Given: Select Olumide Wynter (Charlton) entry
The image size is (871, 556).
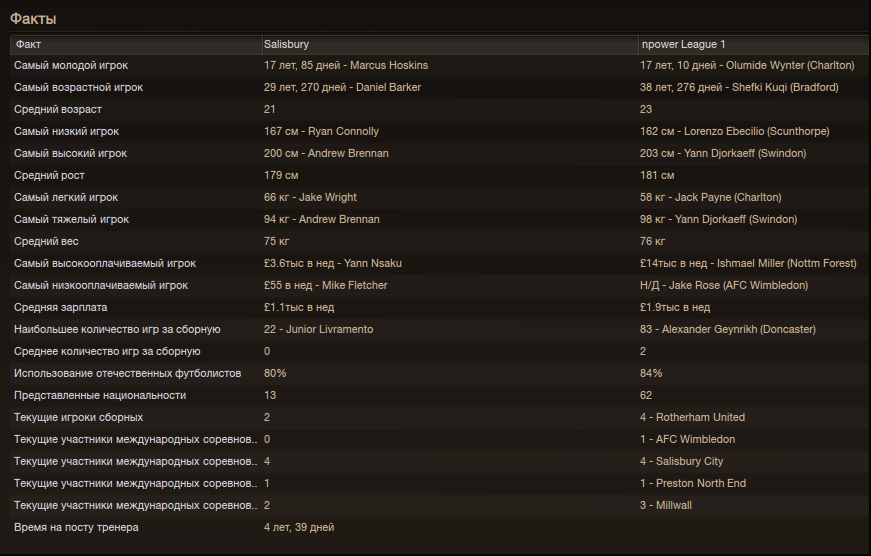Looking at the screenshot, I should point(790,66).
